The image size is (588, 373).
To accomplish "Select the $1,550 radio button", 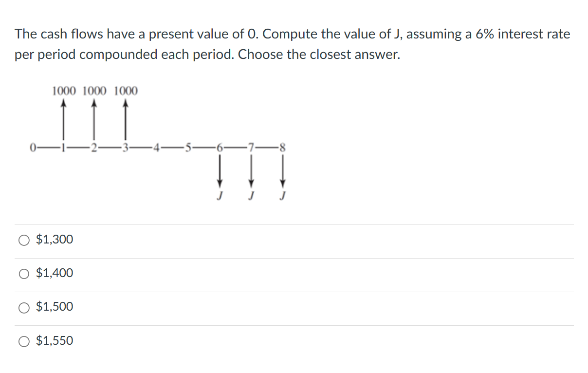I will [x=23, y=341].
